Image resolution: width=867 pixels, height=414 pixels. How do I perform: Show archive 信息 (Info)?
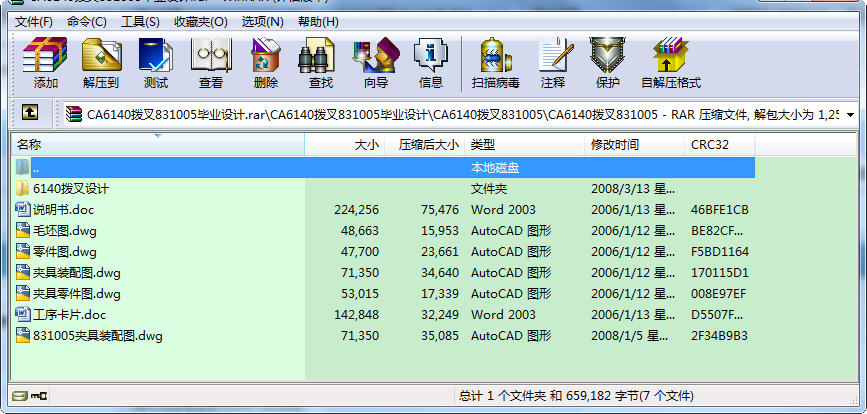click(431, 56)
